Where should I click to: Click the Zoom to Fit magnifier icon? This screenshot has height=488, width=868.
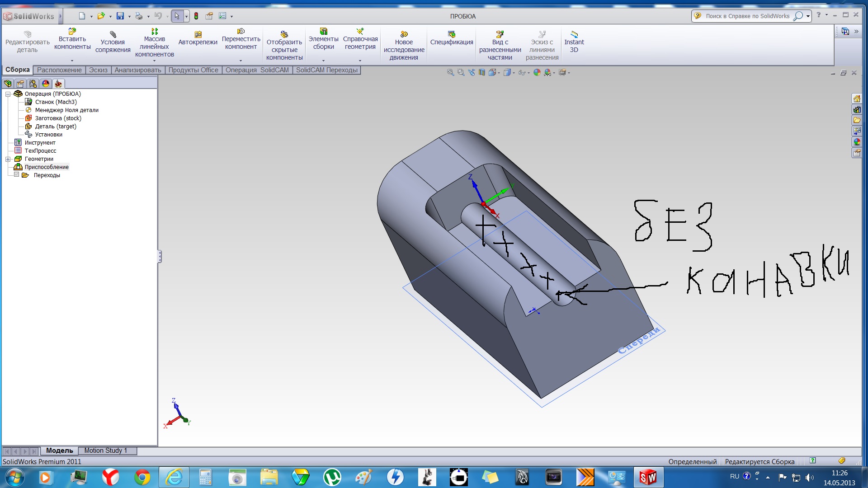point(450,72)
